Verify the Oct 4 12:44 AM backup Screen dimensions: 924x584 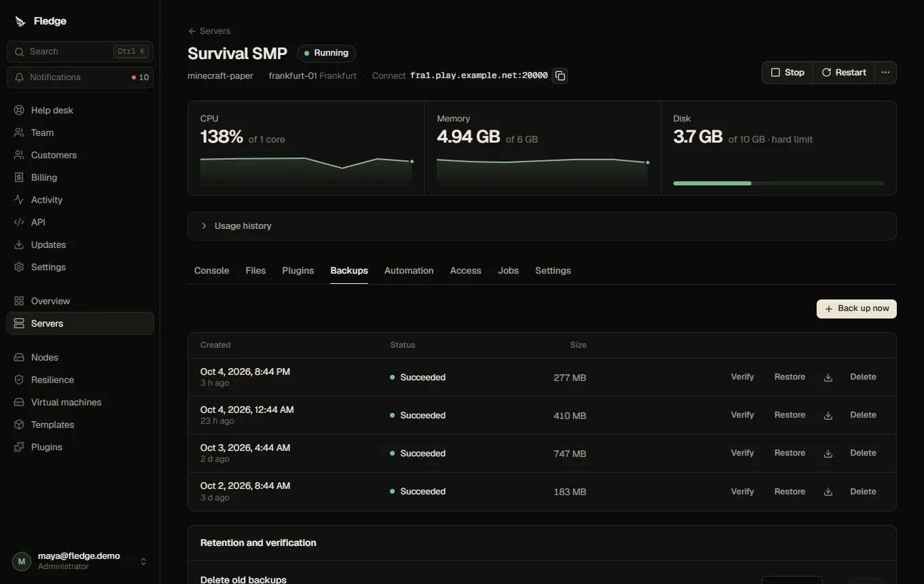(x=742, y=415)
